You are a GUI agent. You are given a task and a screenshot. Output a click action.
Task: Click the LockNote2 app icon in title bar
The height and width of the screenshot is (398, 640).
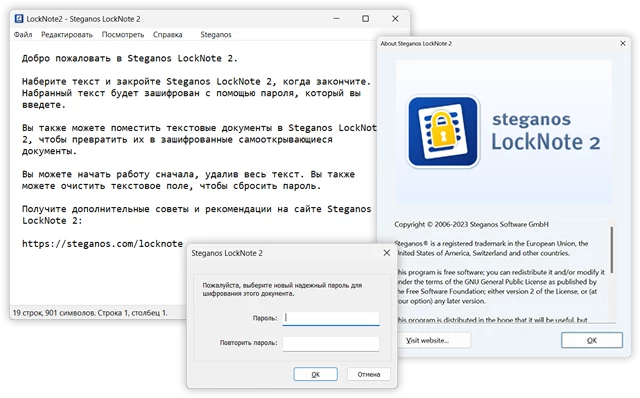(19, 19)
